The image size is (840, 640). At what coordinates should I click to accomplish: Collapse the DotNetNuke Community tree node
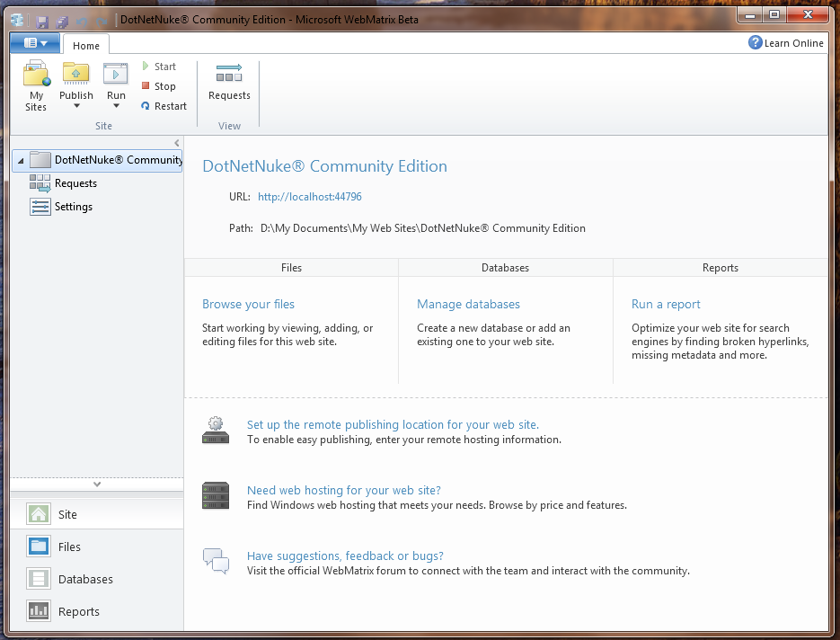pyautogui.click(x=21, y=160)
